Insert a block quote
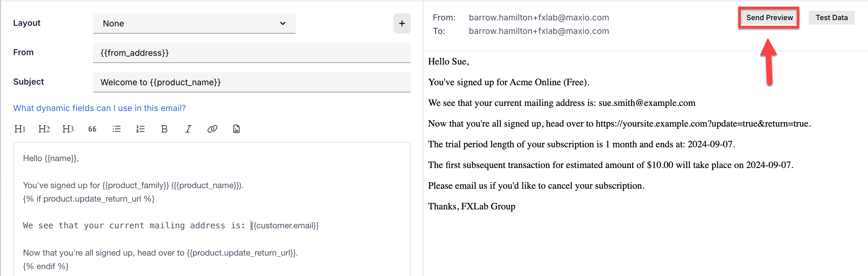The image size is (868, 276). (92, 129)
